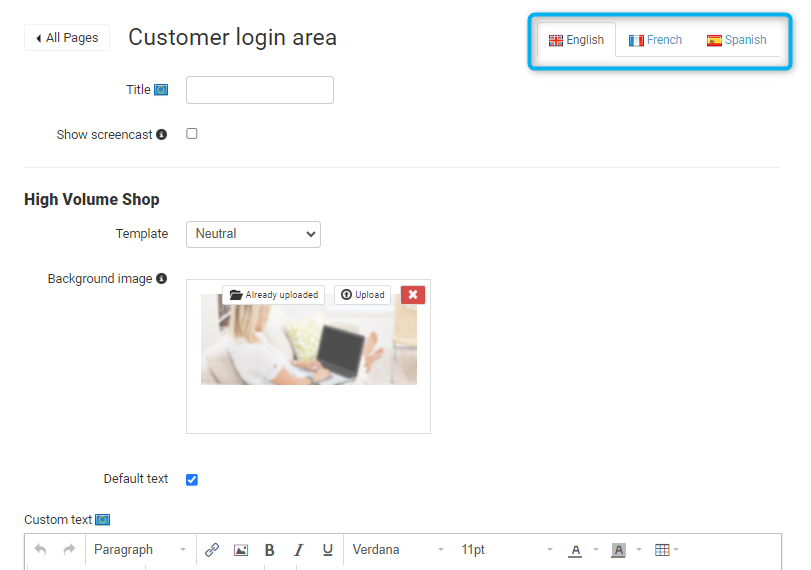Open the Table insert menu

(x=667, y=550)
